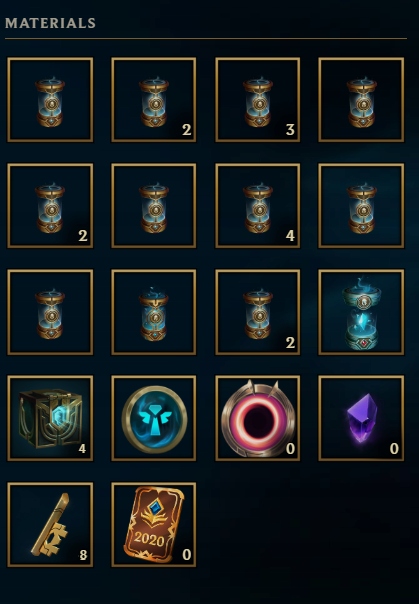The width and height of the screenshot is (419, 604).
Task: Open the large teal glowing capsule
Action: (x=361, y=312)
